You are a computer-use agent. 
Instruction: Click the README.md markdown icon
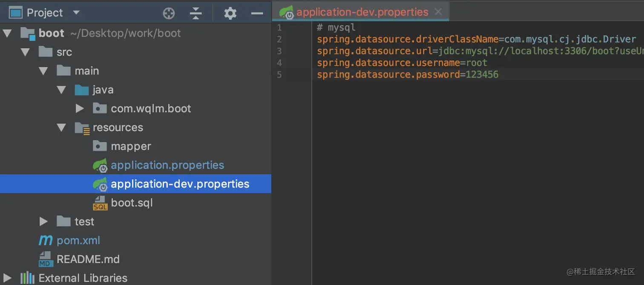coord(45,259)
